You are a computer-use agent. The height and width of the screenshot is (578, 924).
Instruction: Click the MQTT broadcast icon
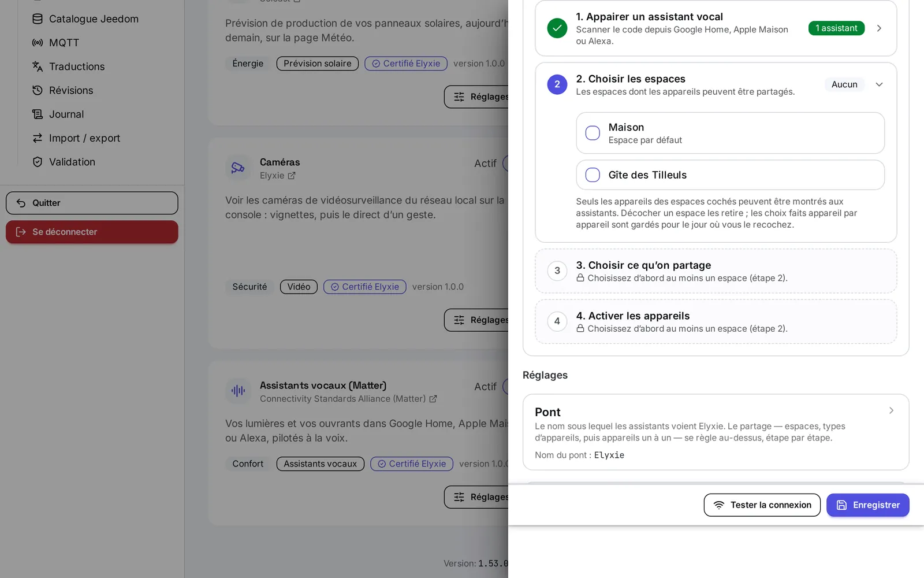click(x=38, y=43)
